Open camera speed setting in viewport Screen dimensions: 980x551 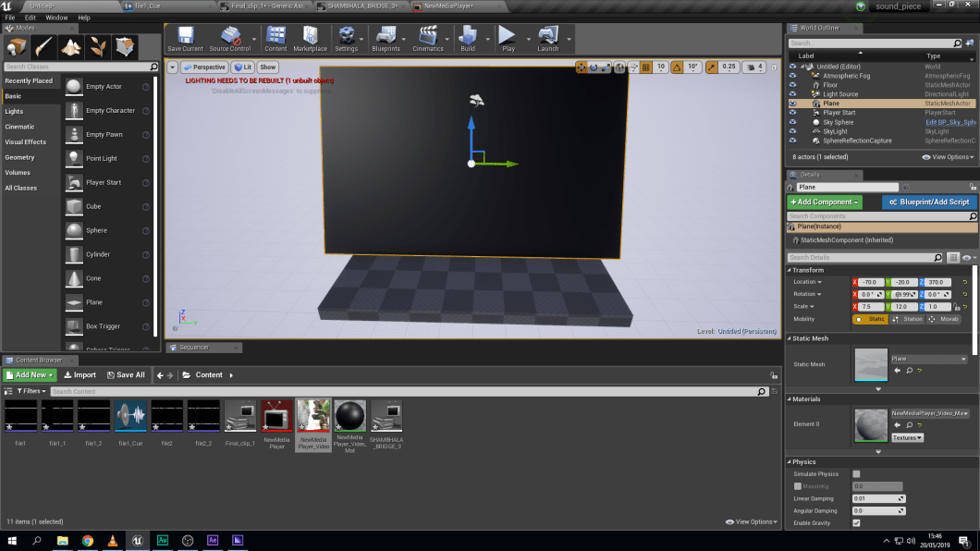pos(755,67)
